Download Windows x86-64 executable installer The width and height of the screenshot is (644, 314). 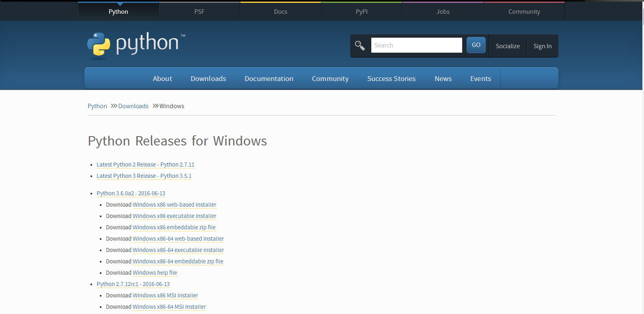[x=178, y=250]
